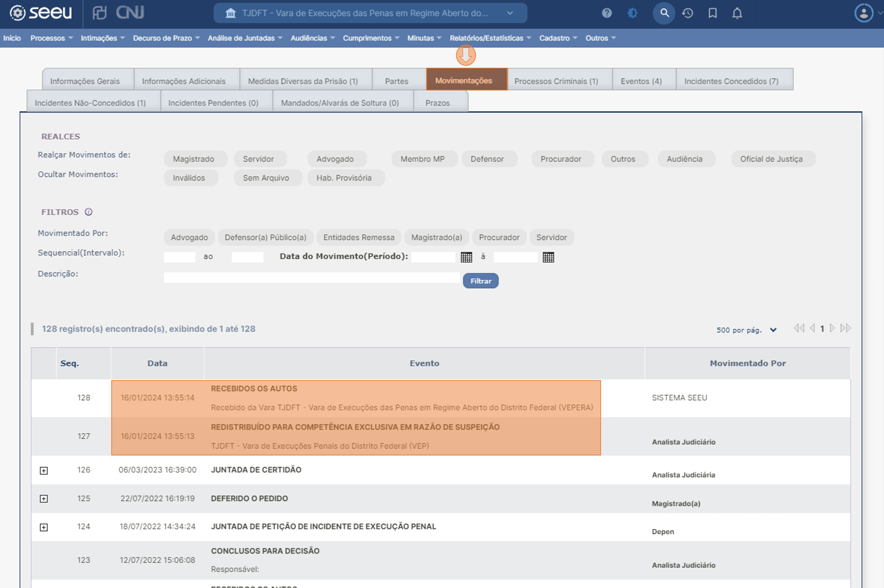Open the bookmarks icon

(713, 13)
